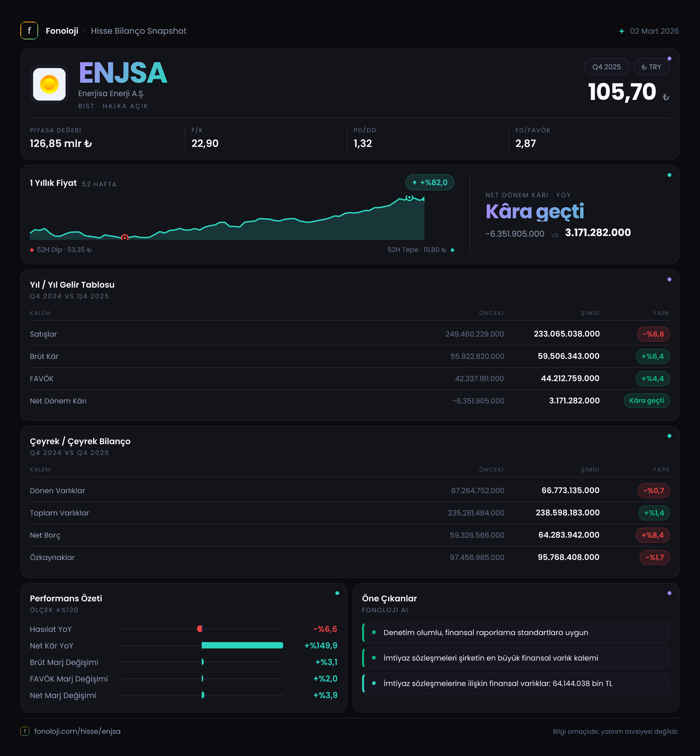700x756 pixels.
Task: Click the Enerjisa sun logo
Action: [49, 84]
